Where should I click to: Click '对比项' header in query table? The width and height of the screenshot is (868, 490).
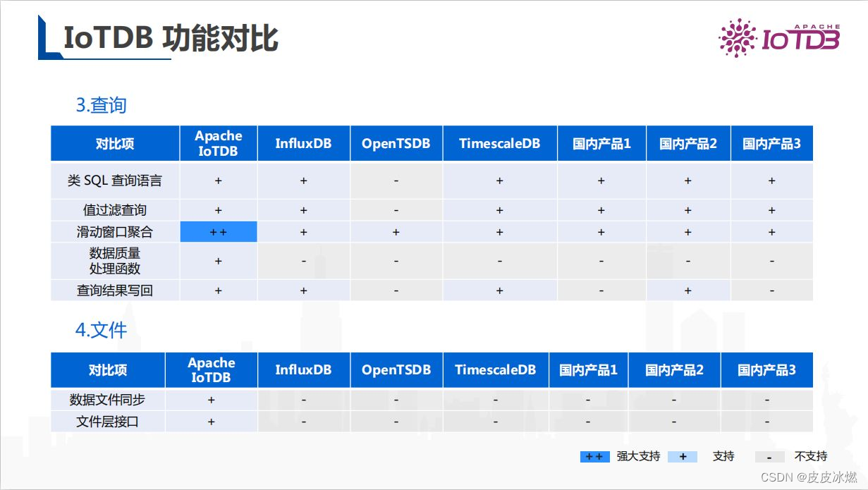[x=115, y=144]
